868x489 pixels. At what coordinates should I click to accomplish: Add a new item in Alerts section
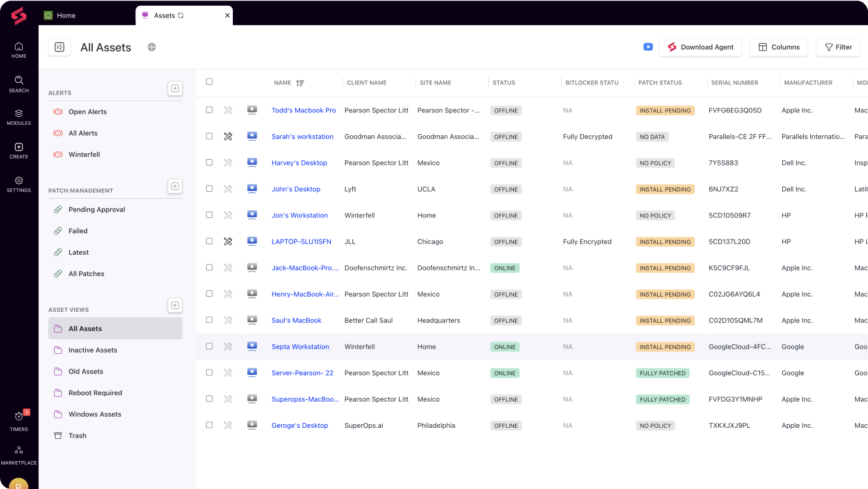[175, 89]
